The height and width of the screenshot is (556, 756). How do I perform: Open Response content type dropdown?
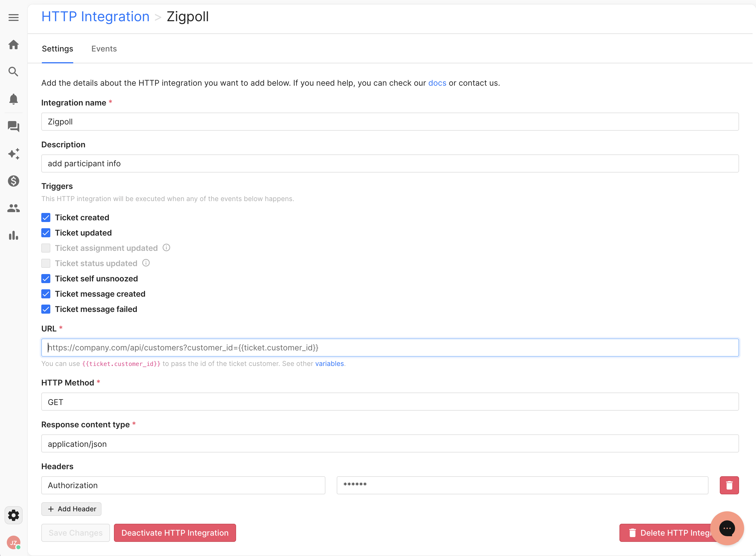coord(390,444)
